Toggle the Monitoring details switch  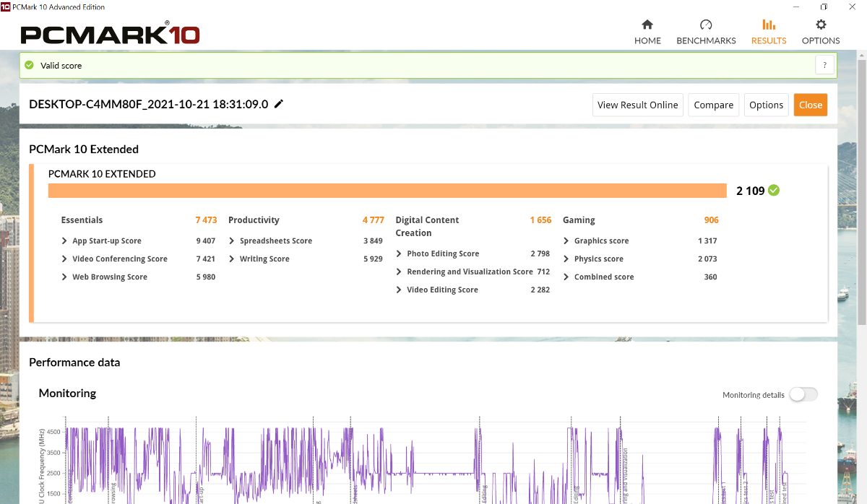[803, 394]
